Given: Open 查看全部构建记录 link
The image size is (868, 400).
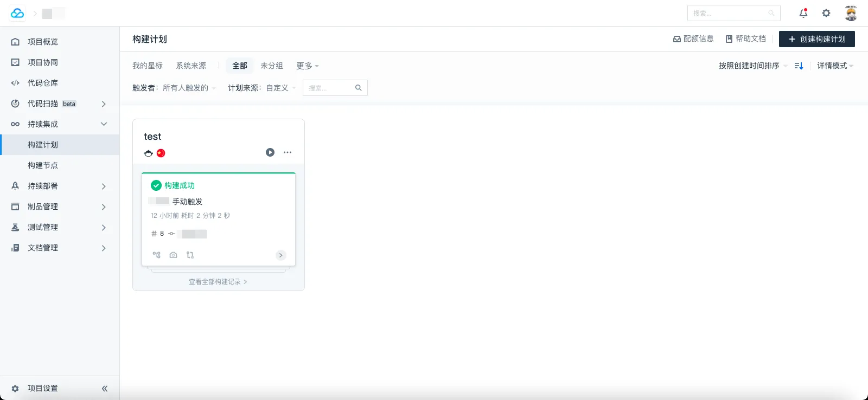Looking at the screenshot, I should pos(218,282).
